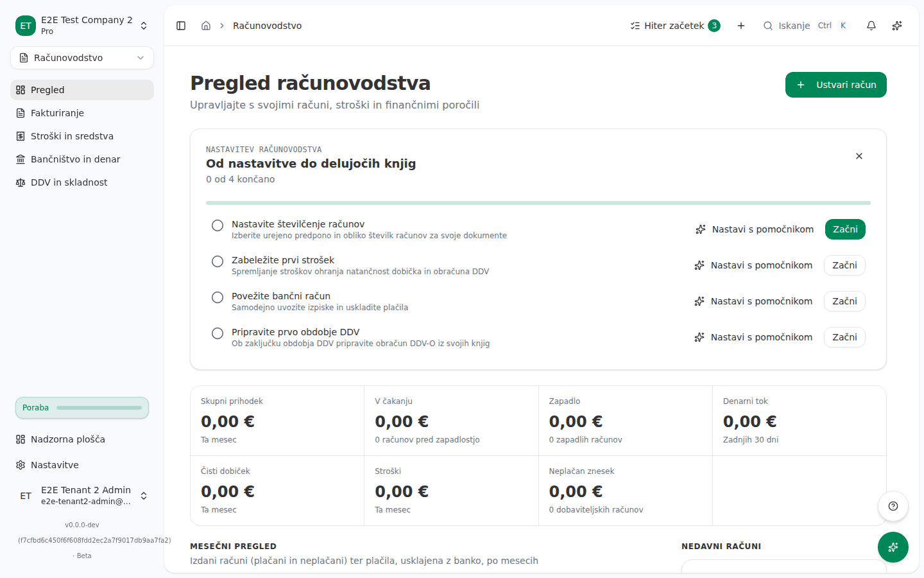Click the Poraba usage bar
Screen dimensions: 924x578
tap(82, 408)
